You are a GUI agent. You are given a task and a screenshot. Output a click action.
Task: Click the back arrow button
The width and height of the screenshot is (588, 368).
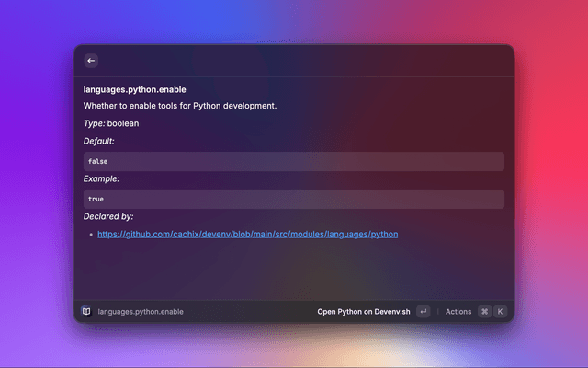click(91, 61)
